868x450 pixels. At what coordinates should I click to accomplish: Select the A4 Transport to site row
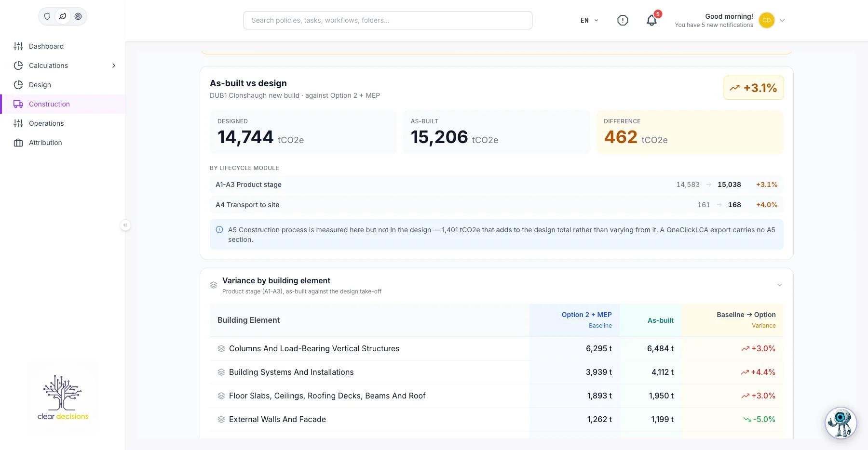[x=497, y=205]
